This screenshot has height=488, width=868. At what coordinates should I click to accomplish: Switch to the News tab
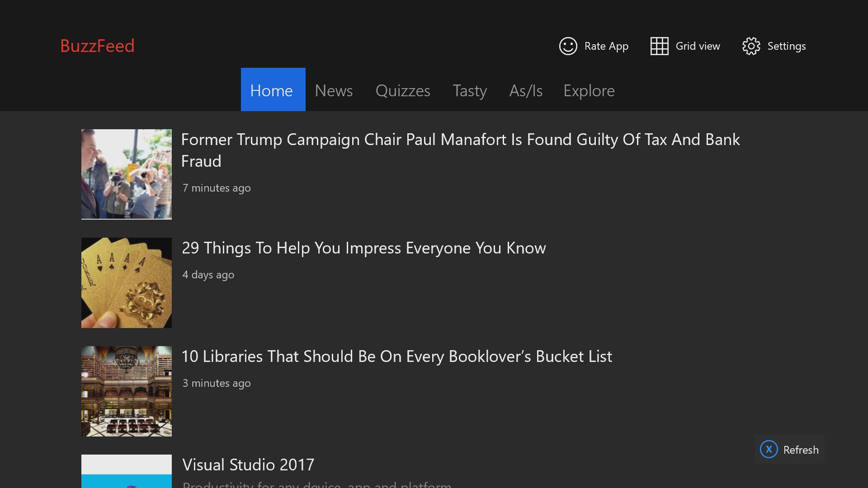pyautogui.click(x=334, y=91)
